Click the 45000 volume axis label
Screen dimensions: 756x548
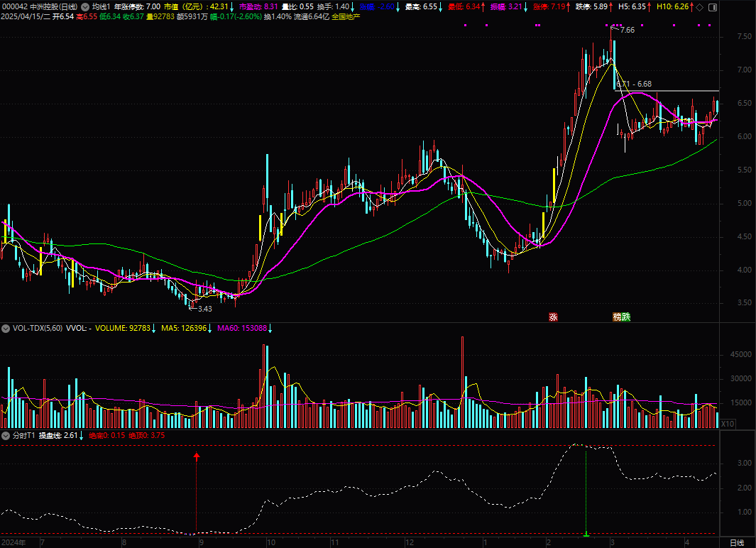[x=741, y=354]
